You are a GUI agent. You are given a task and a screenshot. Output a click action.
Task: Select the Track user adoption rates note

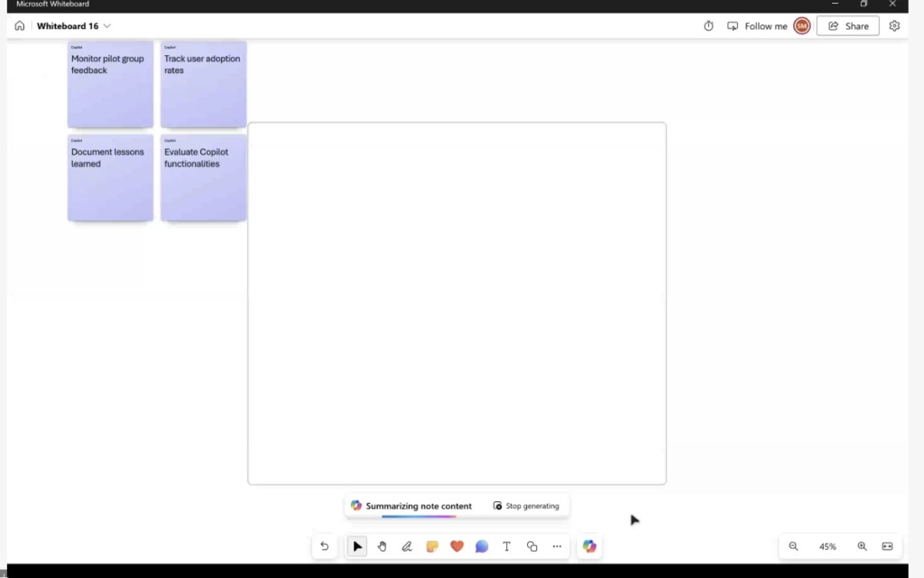pos(203,84)
